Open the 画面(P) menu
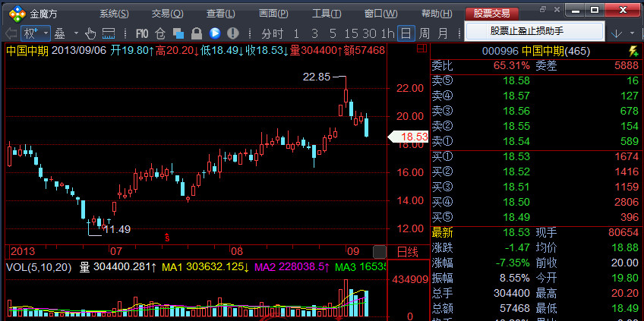The width and height of the screenshot is (644, 321). (x=274, y=14)
